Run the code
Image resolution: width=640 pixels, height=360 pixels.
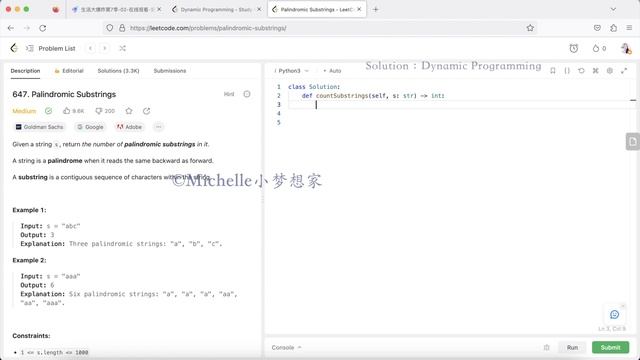click(x=572, y=347)
